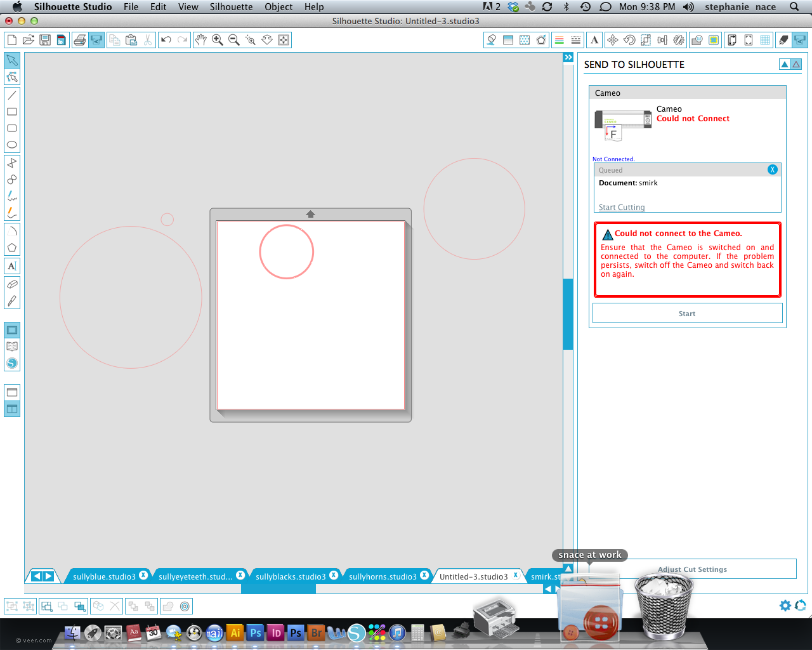Open the File menu
Viewport: 812px width, 650px height.
[x=131, y=6]
